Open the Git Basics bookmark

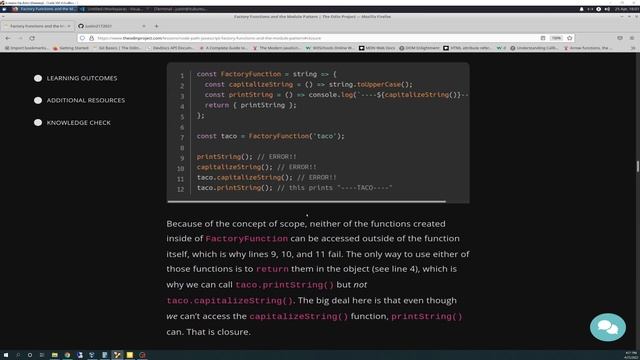pyautogui.click(x=118, y=48)
